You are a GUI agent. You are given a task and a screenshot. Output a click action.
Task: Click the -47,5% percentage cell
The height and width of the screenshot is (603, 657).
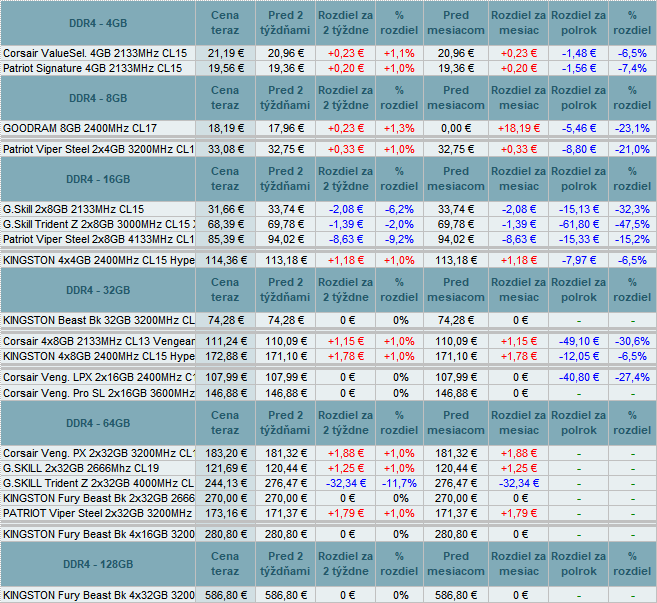(x=632, y=224)
